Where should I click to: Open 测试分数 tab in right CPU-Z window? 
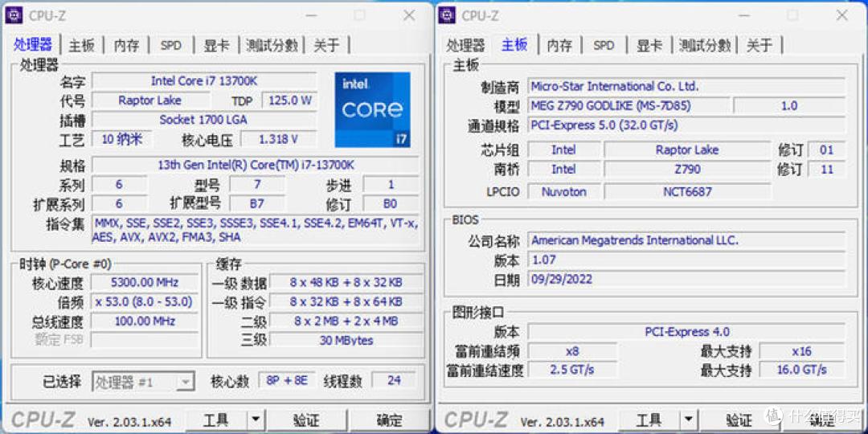tap(705, 45)
